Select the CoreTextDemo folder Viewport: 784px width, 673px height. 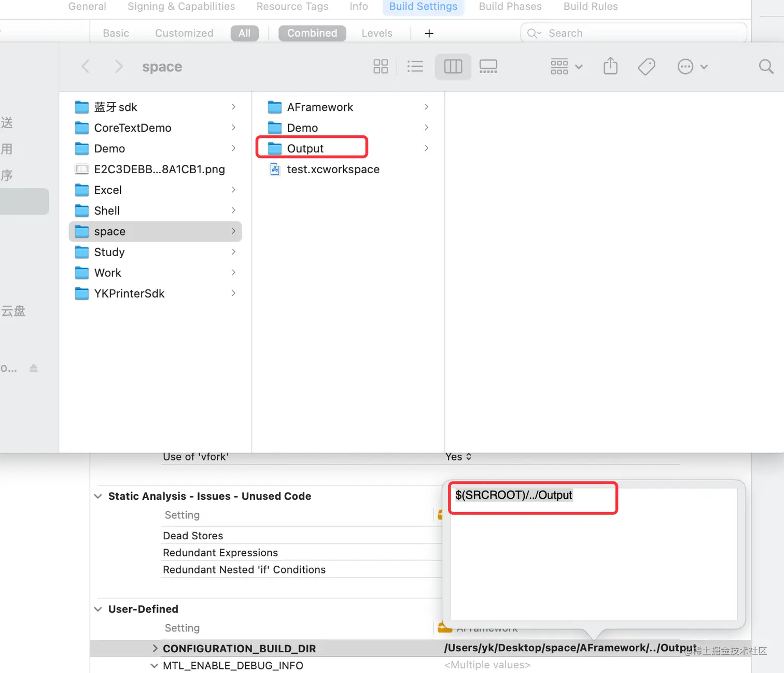155,128
